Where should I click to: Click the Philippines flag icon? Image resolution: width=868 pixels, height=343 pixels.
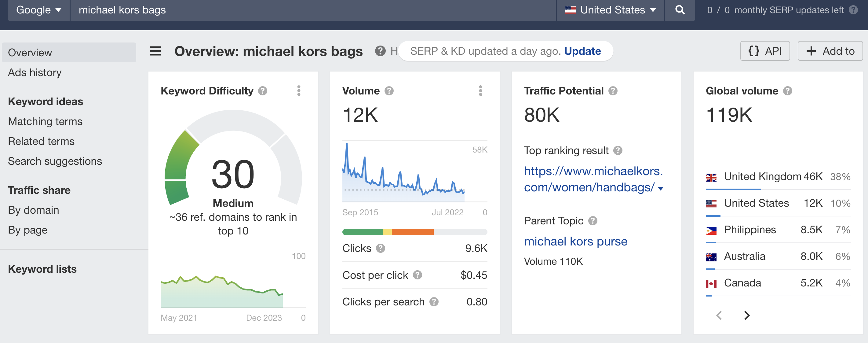tap(711, 231)
